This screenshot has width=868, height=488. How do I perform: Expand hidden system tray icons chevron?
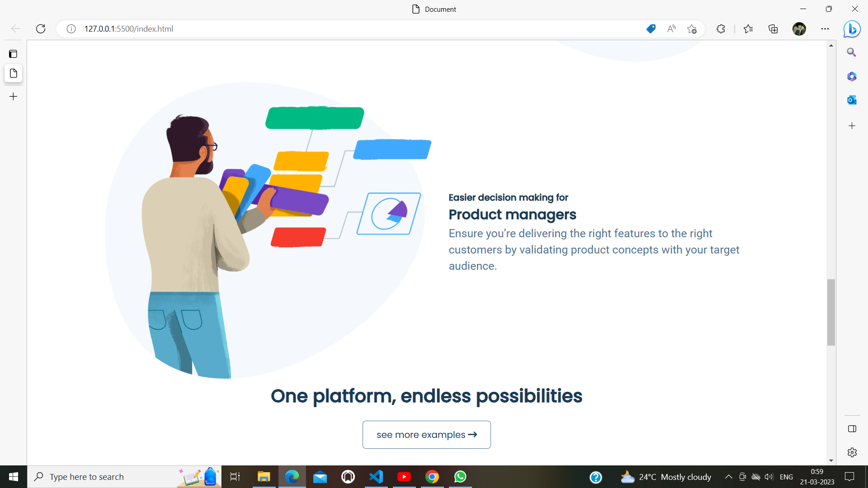click(728, 477)
